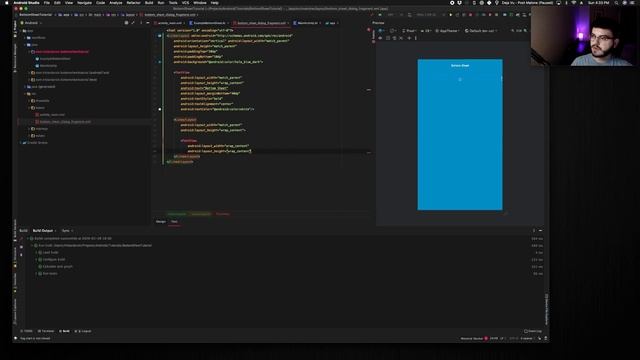This screenshot has width=640, height=360.
Task: Open the File menu
Action: pyautogui.click(x=47, y=3)
